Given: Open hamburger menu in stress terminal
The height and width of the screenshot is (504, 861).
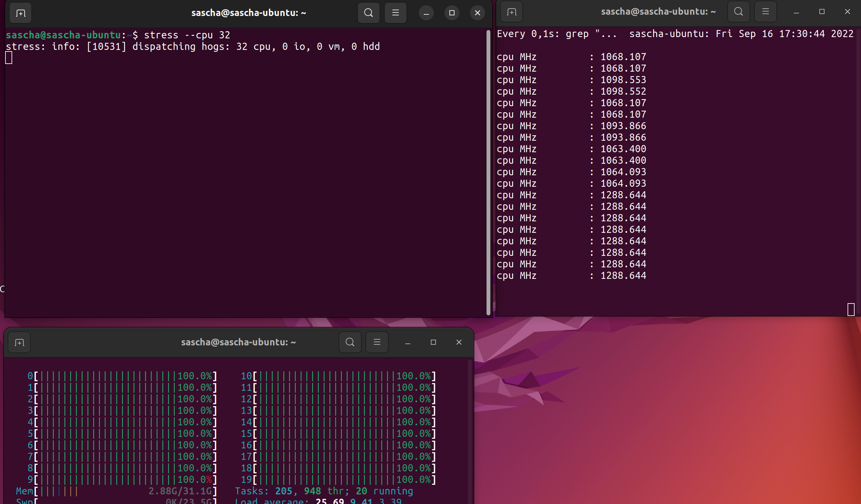Looking at the screenshot, I should (395, 13).
